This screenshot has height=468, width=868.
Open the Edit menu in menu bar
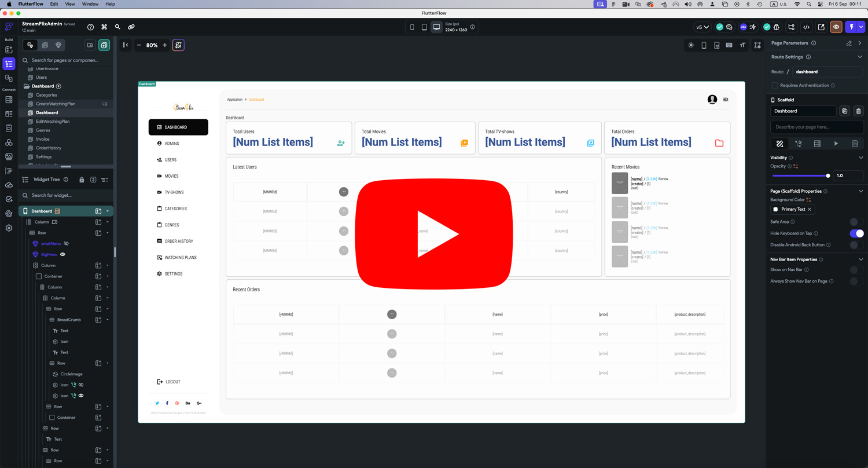(54, 4)
